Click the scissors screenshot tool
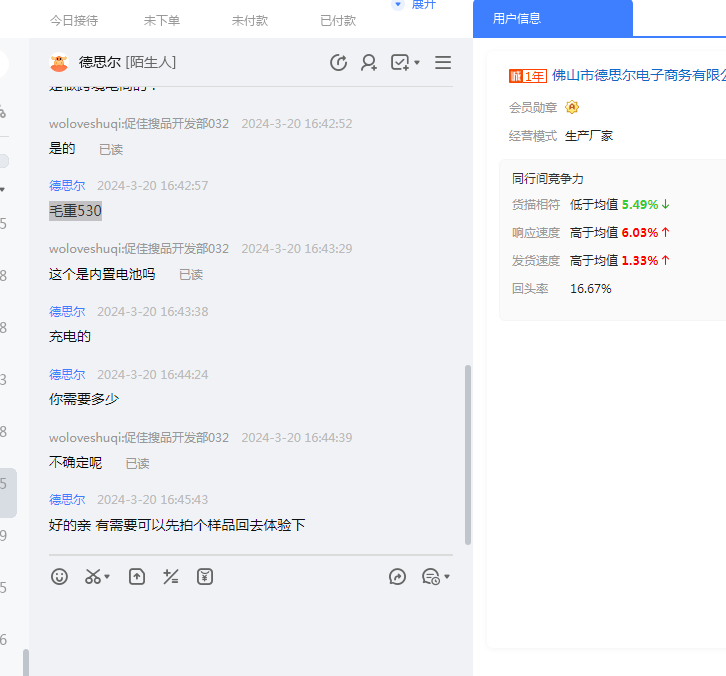The height and width of the screenshot is (676, 726). click(x=93, y=577)
